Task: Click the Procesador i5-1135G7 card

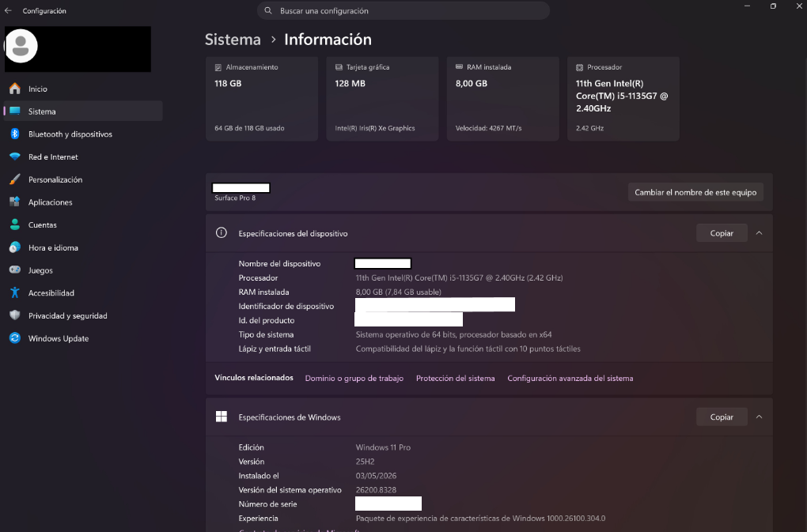Action: tap(623, 99)
